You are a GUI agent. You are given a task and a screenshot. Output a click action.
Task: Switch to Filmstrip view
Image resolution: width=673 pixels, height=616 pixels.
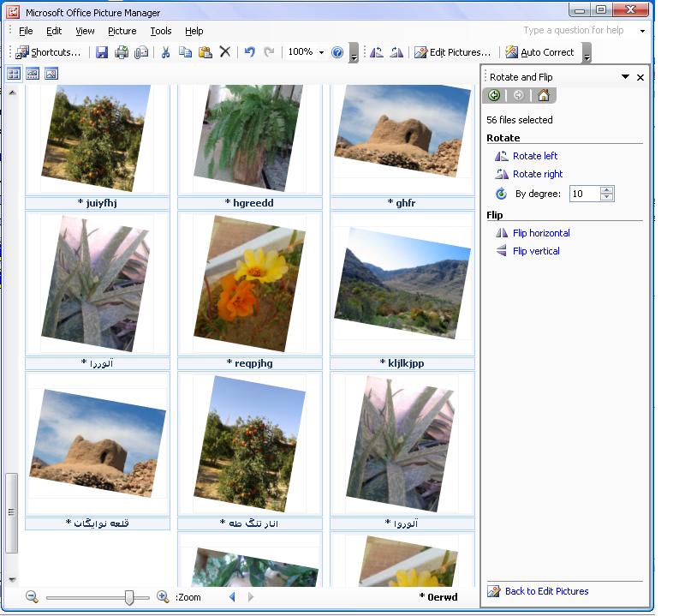coord(33,74)
